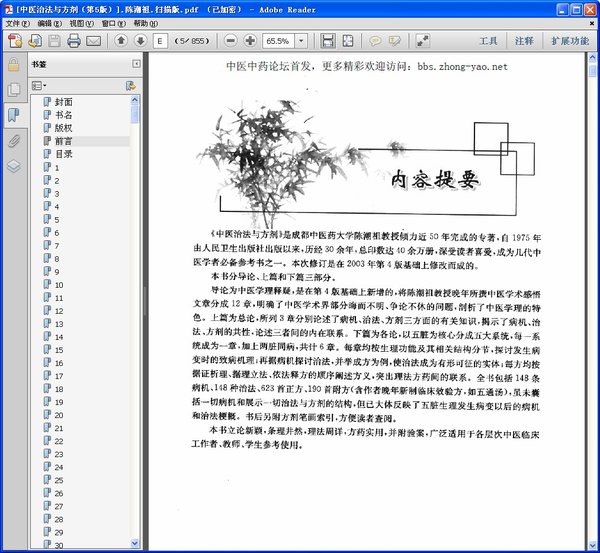The width and height of the screenshot is (600, 553).
Task: Jump to bookmark 12
Action: tap(59, 311)
